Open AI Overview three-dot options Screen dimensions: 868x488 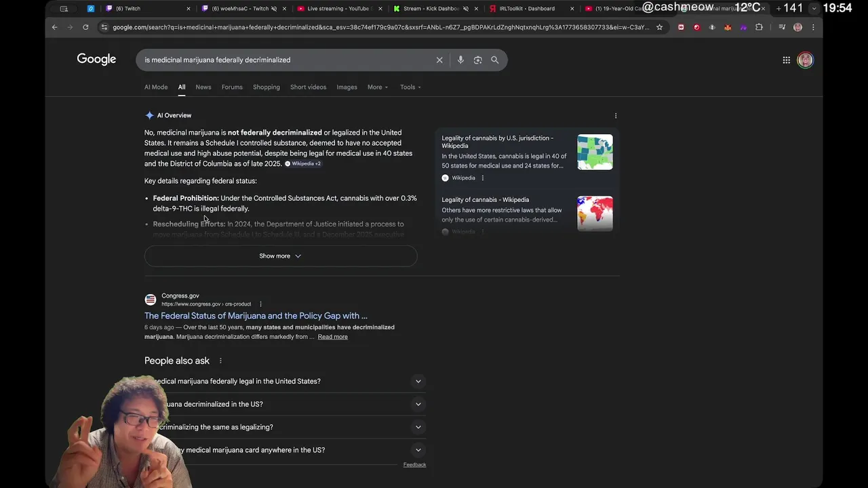(x=616, y=116)
